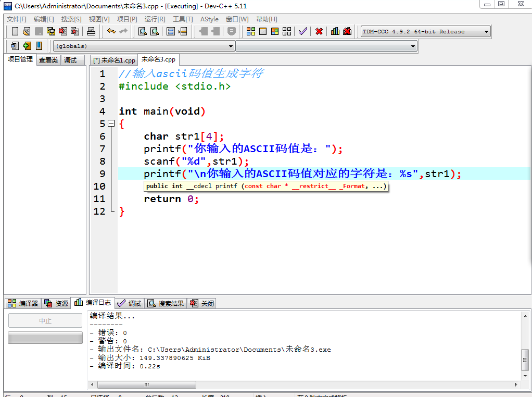Click the Compile and Run icon
The width and height of the screenshot is (532, 397).
click(x=275, y=32)
